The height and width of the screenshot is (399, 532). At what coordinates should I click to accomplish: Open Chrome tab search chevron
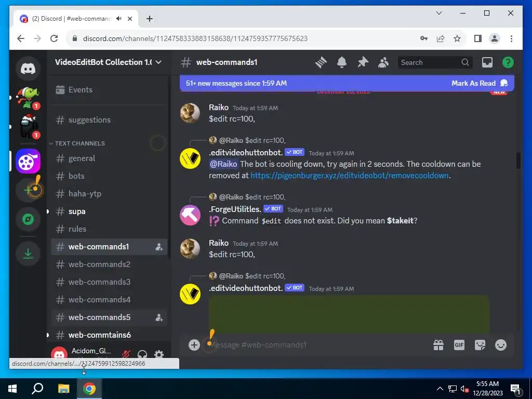[x=438, y=13]
